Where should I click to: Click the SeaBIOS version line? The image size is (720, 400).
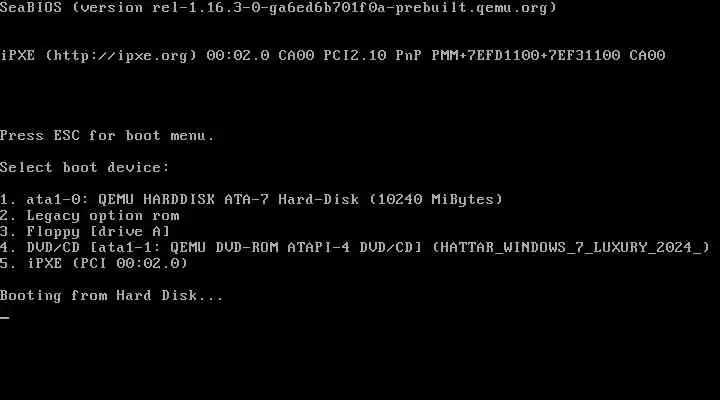(278, 8)
